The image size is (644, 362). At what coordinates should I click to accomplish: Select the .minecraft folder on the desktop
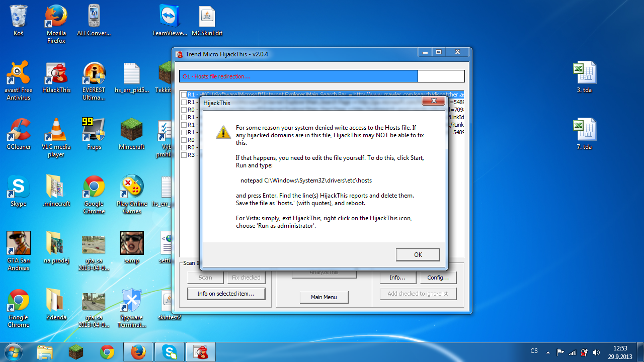point(56,191)
